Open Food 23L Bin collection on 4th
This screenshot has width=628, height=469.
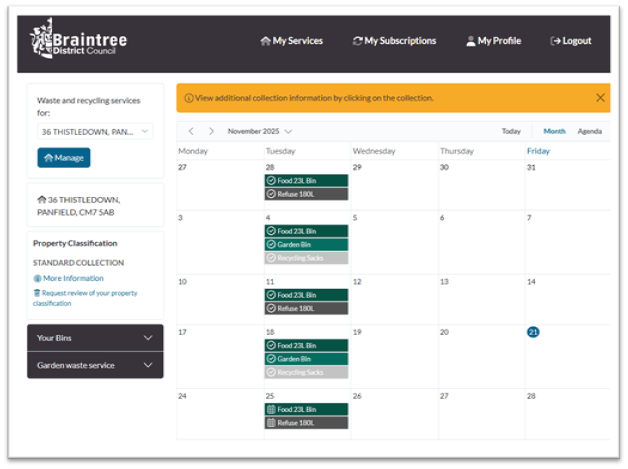[306, 231]
